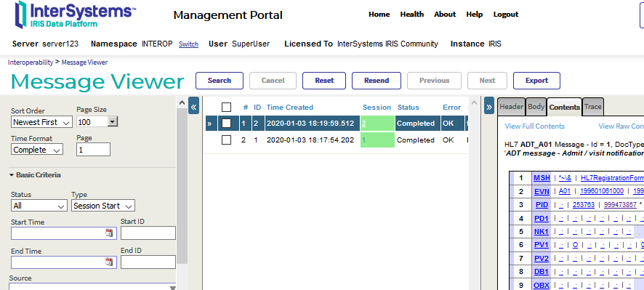This screenshot has width=644, height=290.
Task: Open the PID segment link
Action: point(542,204)
